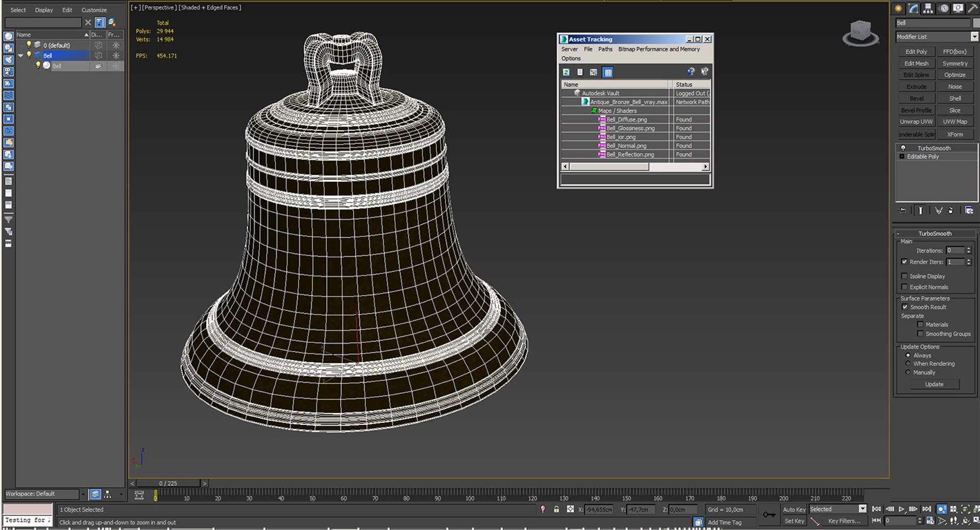Toggle lights display filter in scene explorer
The height and width of the screenshot is (530, 980).
9,60
